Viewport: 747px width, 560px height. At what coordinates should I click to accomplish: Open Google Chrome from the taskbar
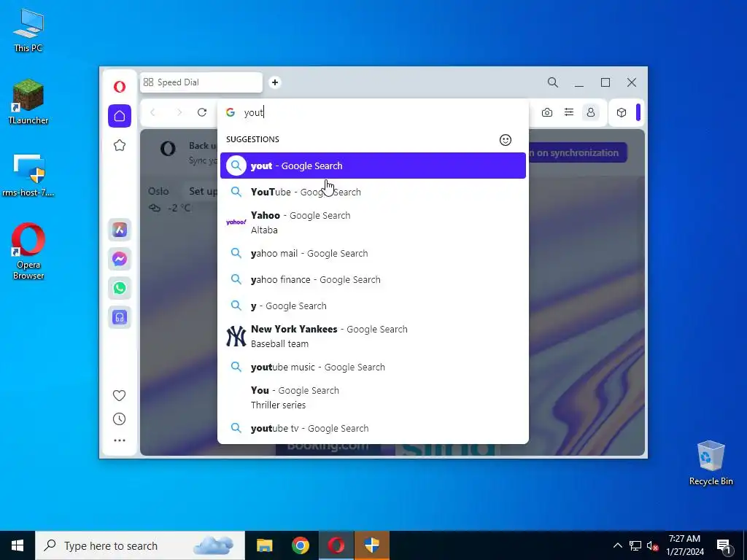300,545
